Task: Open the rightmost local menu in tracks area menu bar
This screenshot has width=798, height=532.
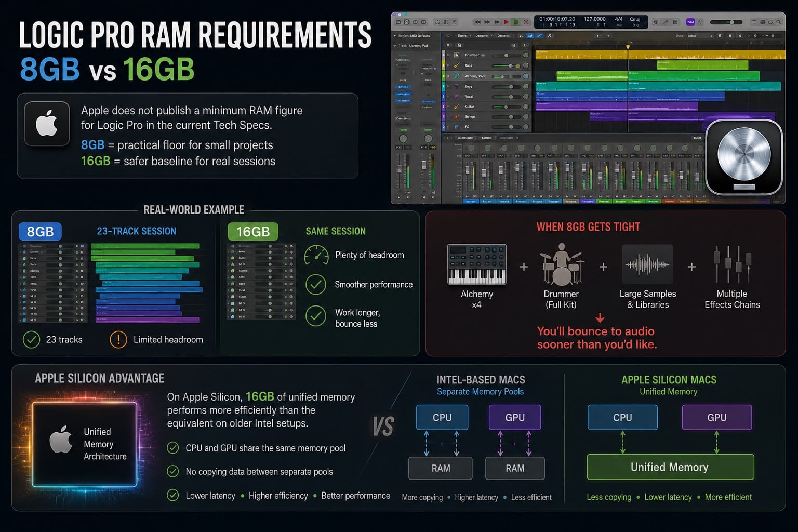Action: pyautogui.click(x=507, y=36)
